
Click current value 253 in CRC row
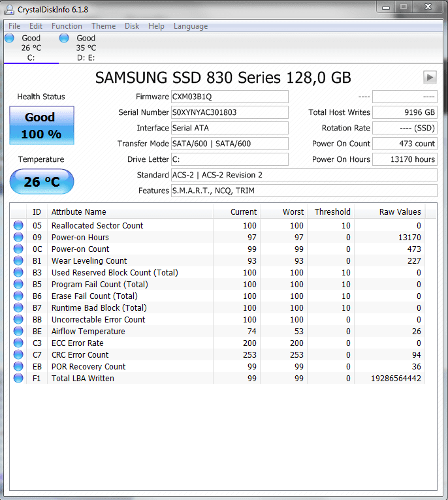pos(249,354)
